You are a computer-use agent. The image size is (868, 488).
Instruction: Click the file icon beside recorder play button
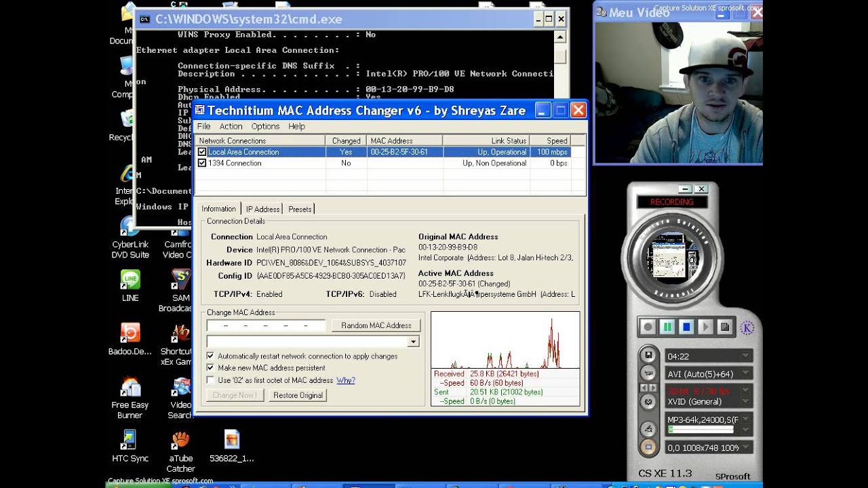point(724,327)
